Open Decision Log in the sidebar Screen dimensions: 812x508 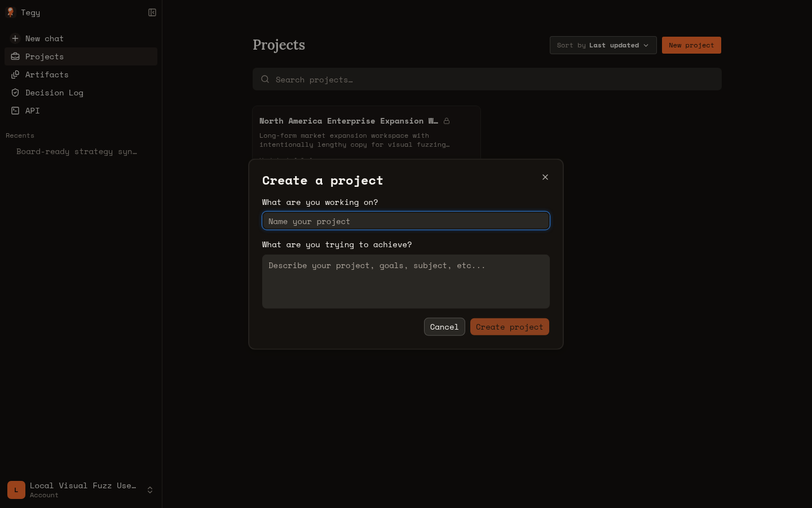pos(81,93)
